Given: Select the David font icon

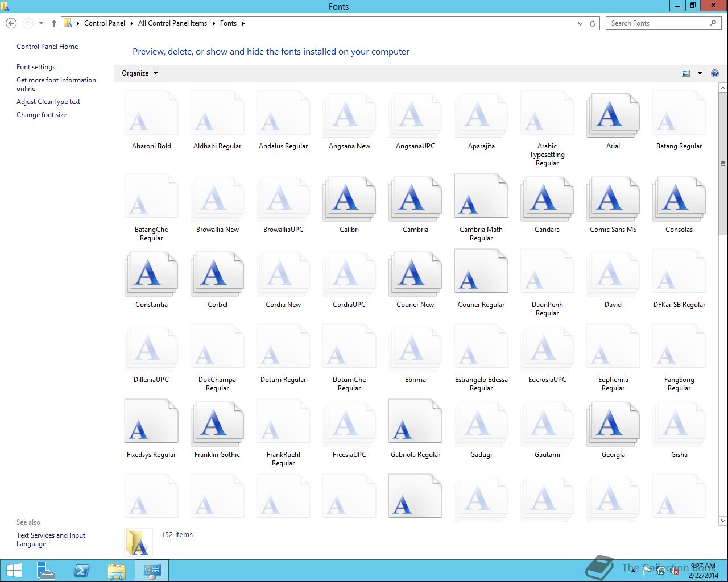Looking at the screenshot, I should (x=613, y=275).
